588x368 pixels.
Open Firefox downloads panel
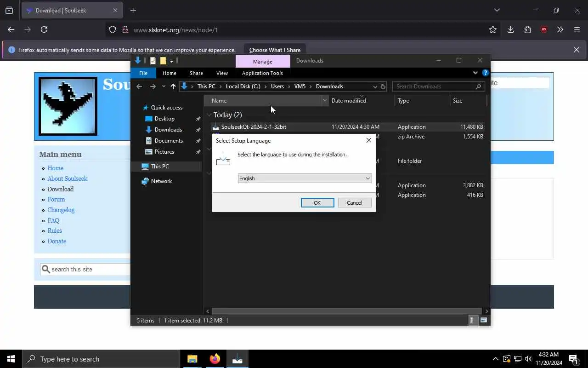point(510,29)
